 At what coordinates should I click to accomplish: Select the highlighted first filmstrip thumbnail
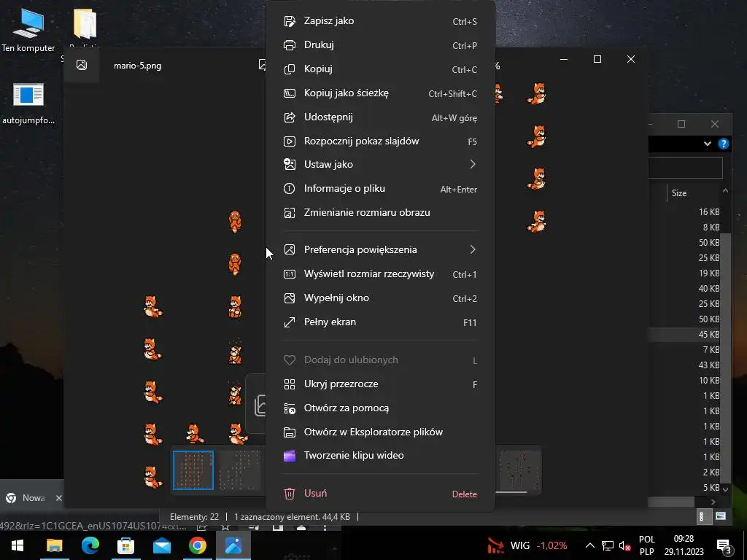(x=193, y=470)
